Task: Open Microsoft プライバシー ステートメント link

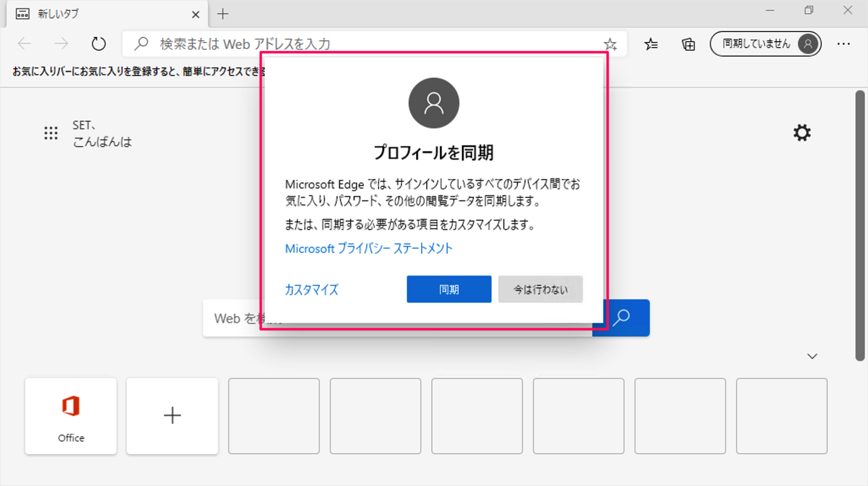Action: pyautogui.click(x=369, y=249)
